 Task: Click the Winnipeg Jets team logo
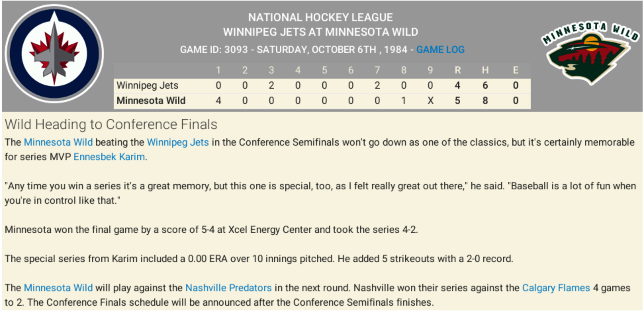coord(54,54)
